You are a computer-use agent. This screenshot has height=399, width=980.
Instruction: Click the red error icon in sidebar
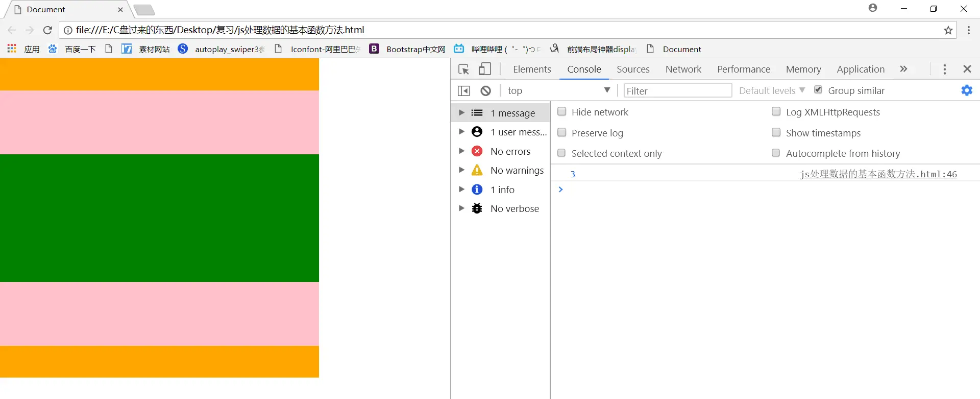tap(477, 151)
